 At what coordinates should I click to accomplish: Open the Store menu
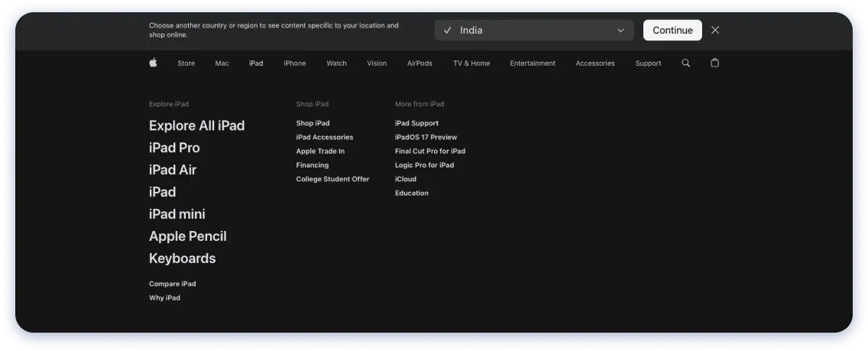click(186, 63)
